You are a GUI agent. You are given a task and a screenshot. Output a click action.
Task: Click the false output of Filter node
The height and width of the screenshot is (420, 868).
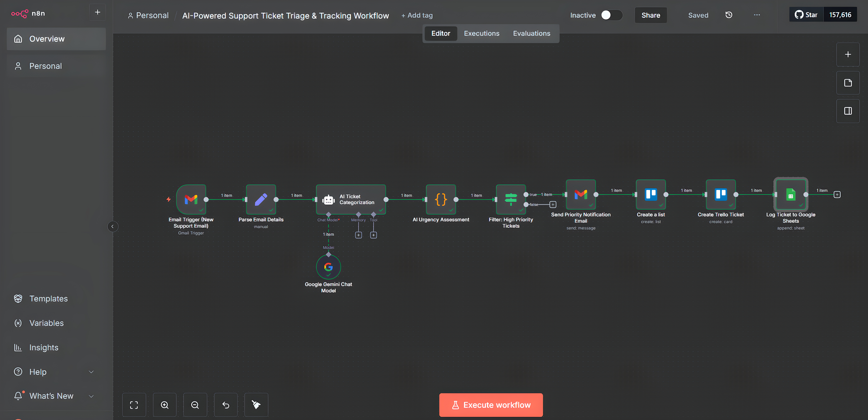(526, 205)
